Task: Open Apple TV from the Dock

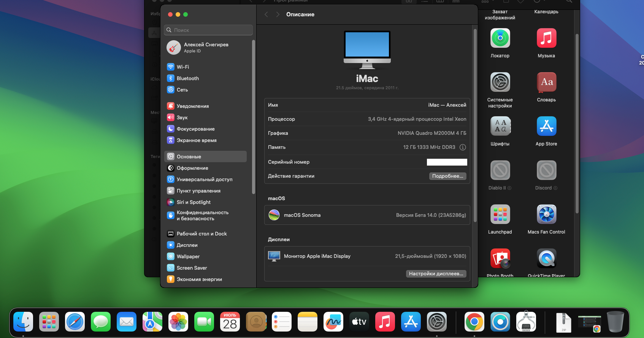Action: [359, 322]
